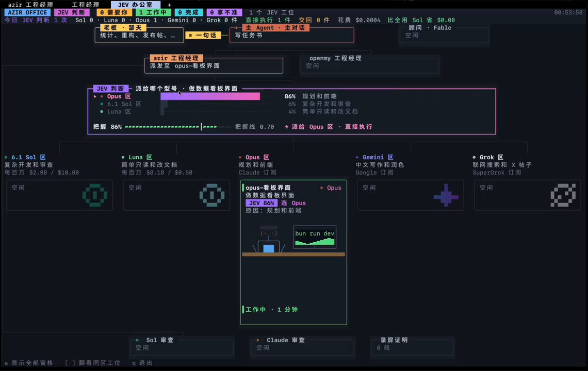
Task: Click the 一句话 label tag
Action: click(203, 35)
